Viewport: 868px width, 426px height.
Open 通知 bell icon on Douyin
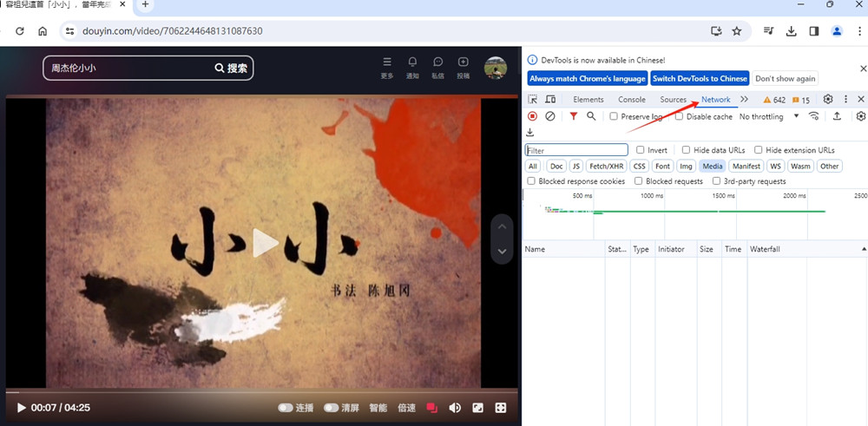point(412,68)
